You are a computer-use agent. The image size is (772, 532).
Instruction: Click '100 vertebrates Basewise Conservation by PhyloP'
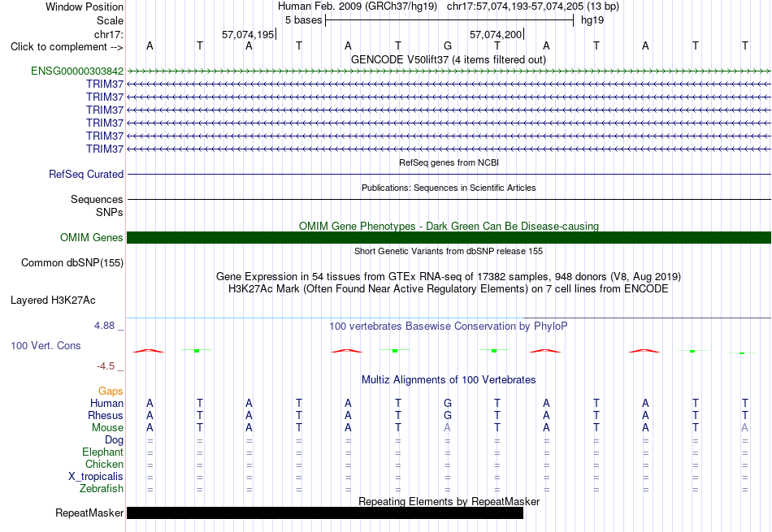pyautogui.click(x=449, y=327)
